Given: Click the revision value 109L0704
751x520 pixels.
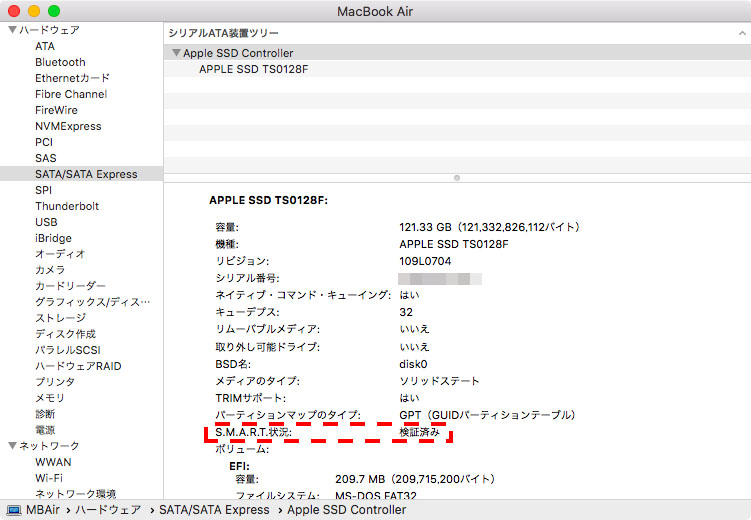Looking at the screenshot, I should coord(425,261).
